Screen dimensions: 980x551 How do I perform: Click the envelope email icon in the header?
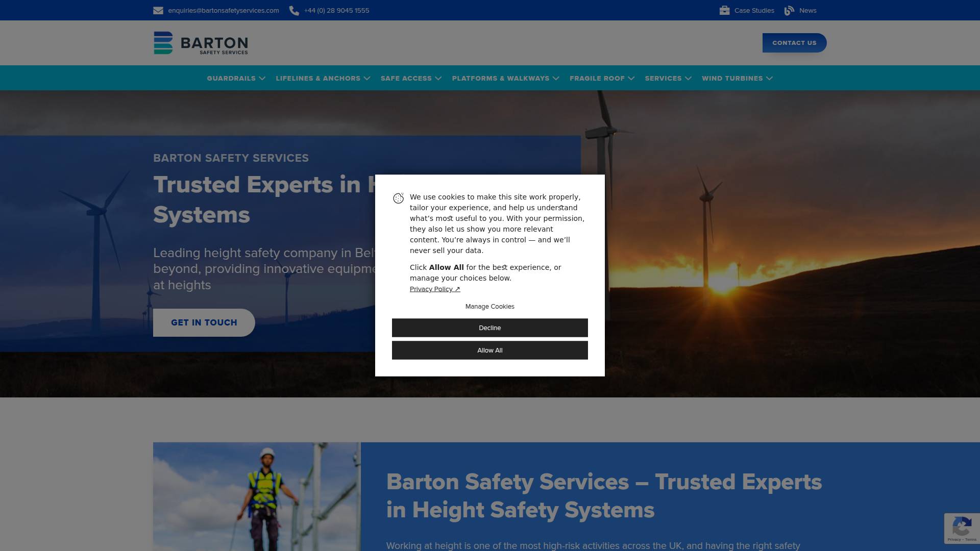click(x=157, y=10)
